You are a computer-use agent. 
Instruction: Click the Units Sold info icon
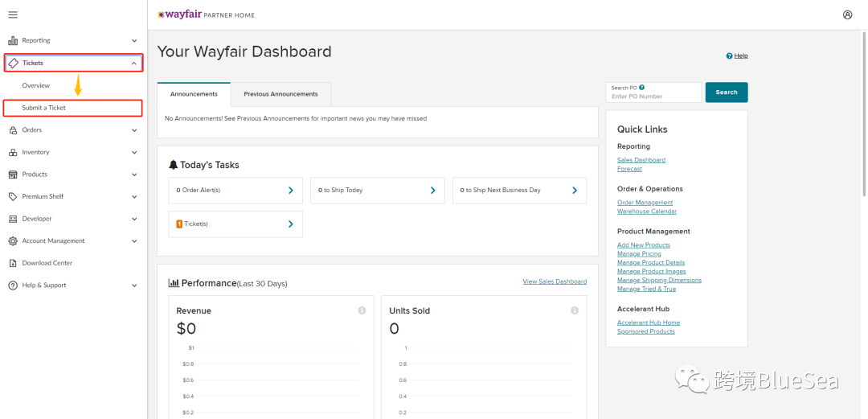click(x=575, y=310)
